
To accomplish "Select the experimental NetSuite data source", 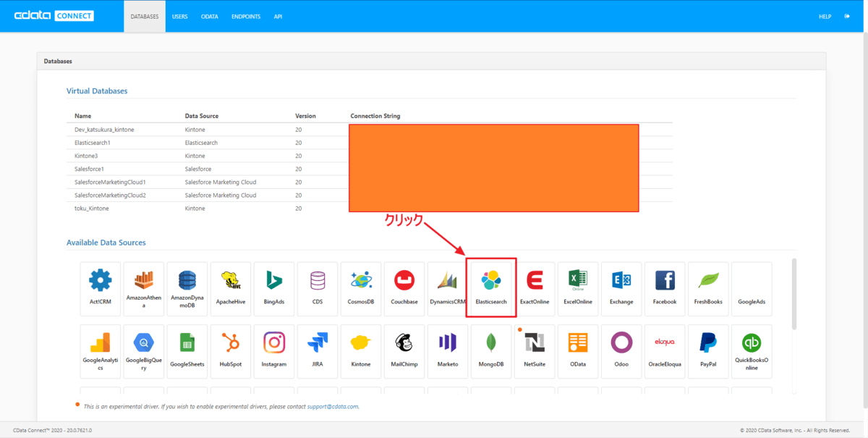I will click(x=535, y=351).
